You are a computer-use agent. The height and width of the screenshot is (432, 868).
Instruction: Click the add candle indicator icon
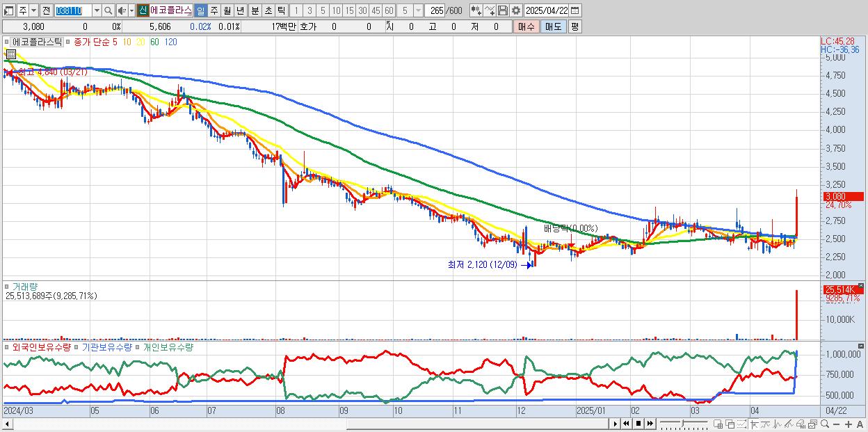click(476, 10)
